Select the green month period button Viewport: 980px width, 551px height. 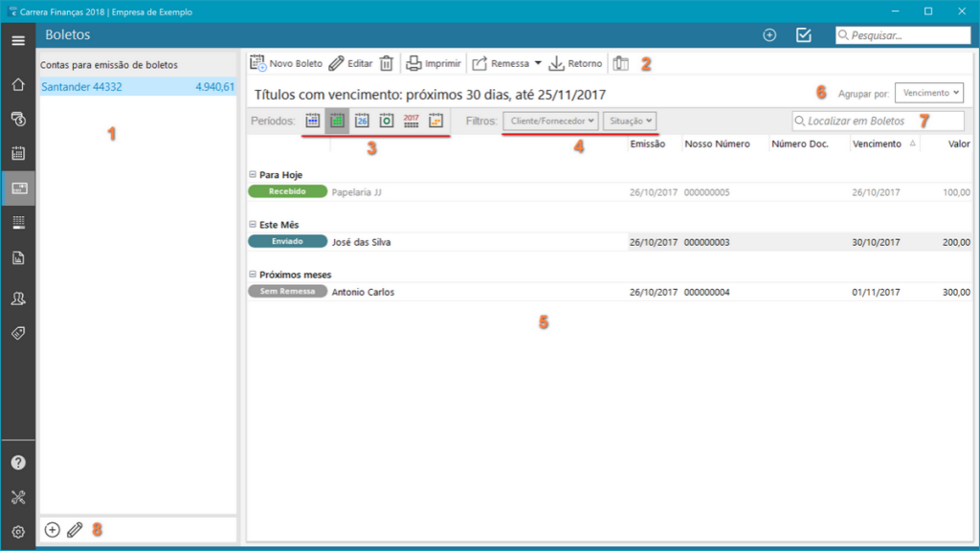click(337, 121)
